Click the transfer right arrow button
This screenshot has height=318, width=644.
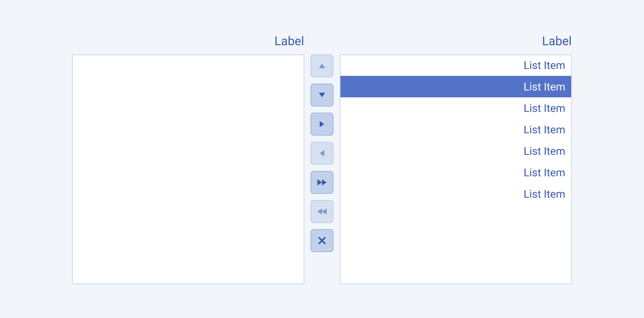[x=322, y=124]
